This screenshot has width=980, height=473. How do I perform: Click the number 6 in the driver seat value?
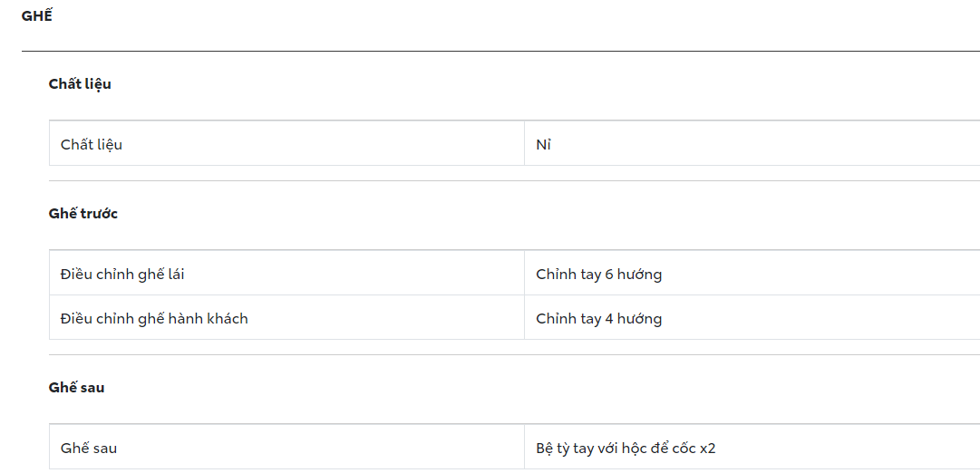pos(609,275)
